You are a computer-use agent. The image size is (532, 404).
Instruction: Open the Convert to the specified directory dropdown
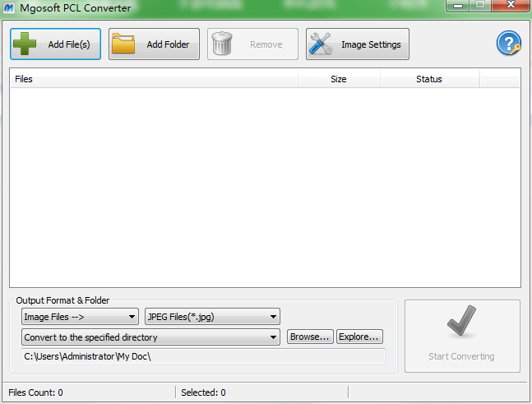150,337
